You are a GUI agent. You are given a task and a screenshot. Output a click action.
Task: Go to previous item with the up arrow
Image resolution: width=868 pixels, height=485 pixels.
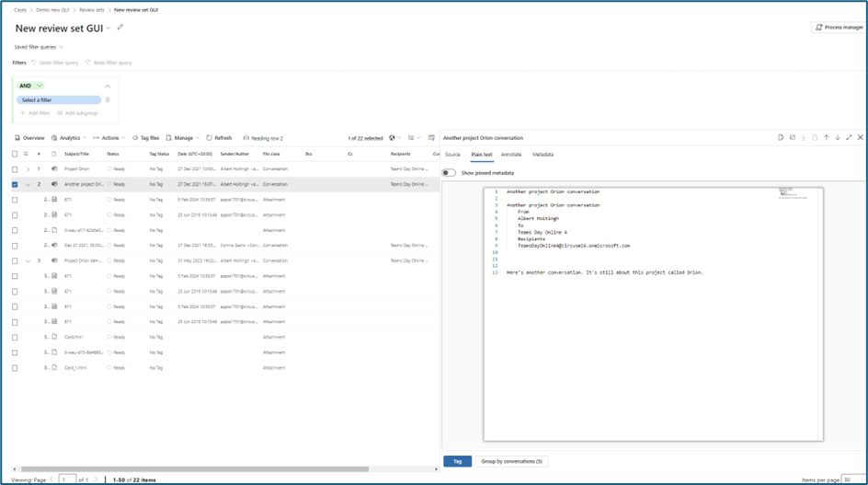tap(826, 138)
